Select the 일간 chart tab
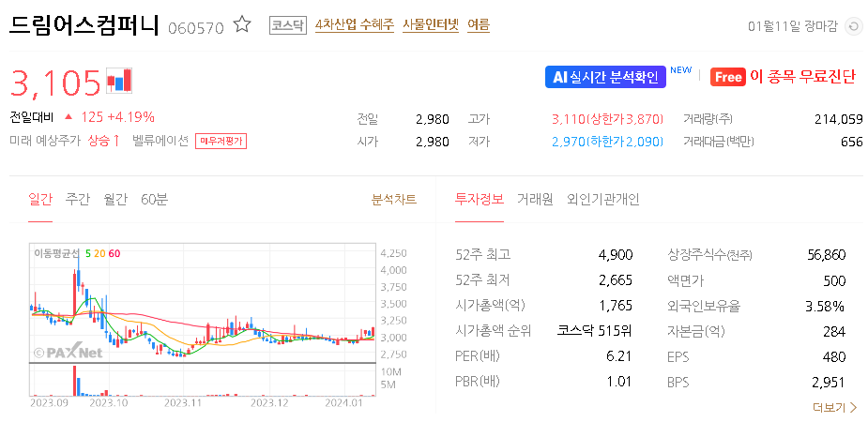The image size is (868, 422). pos(40,199)
